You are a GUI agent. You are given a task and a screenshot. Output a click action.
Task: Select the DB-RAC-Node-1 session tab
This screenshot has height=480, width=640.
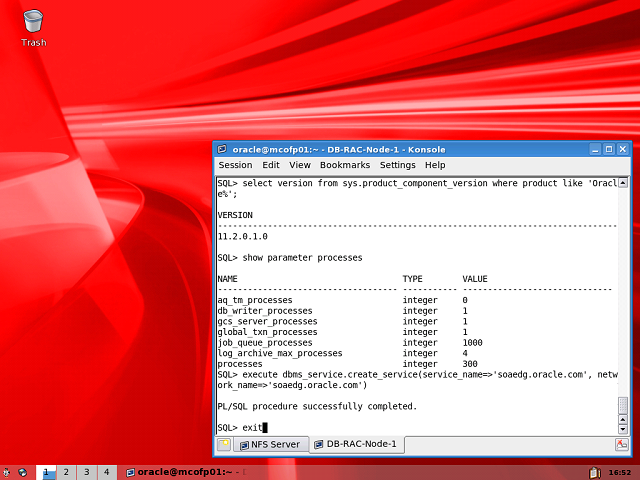tap(356, 444)
